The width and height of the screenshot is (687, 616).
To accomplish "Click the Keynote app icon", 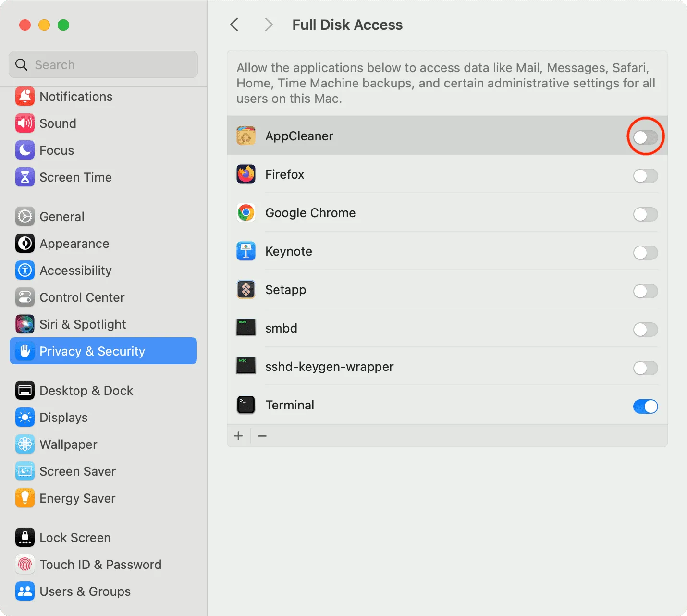I will click(x=246, y=251).
